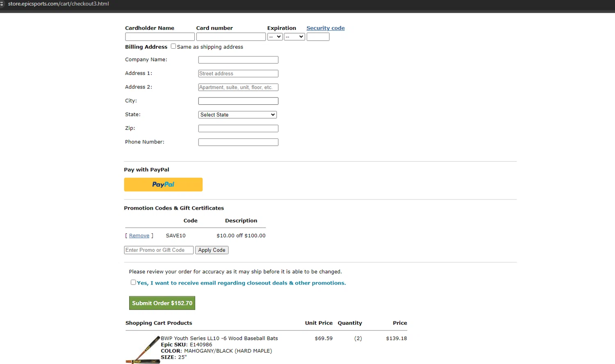Click the baseball bat product thumbnail
The image size is (615, 364).
[x=143, y=350]
